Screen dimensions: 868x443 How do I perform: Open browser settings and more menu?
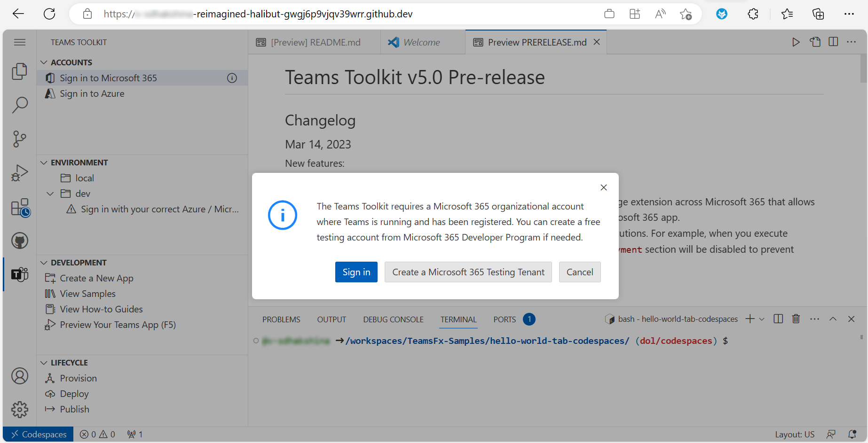tap(849, 14)
